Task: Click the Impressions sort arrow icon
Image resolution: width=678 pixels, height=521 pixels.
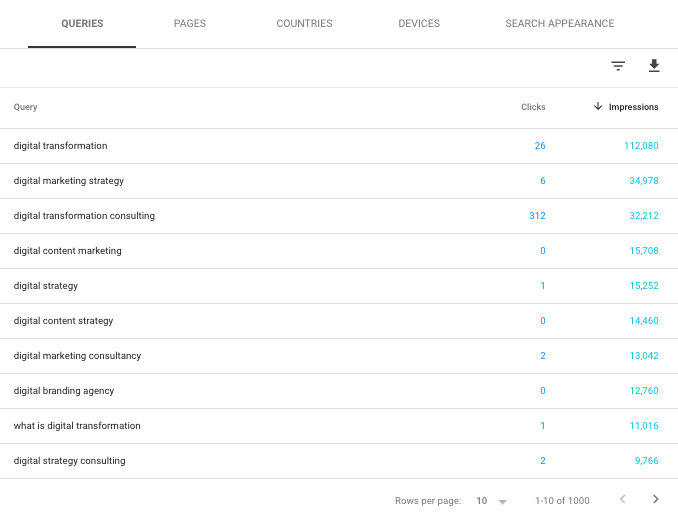Action: pos(598,107)
